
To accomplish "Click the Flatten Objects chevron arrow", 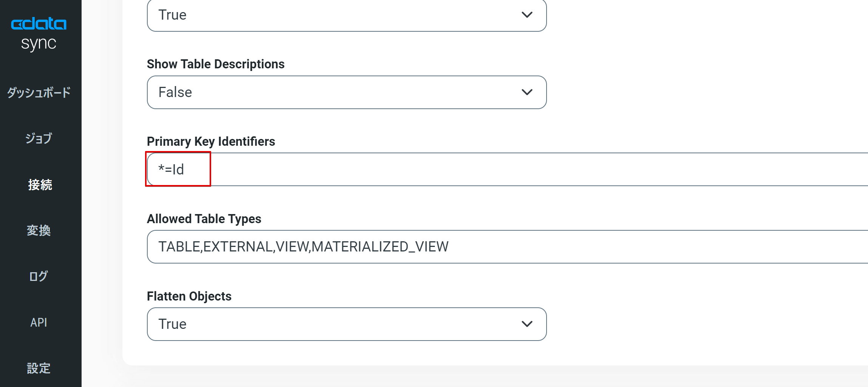I will 527,324.
